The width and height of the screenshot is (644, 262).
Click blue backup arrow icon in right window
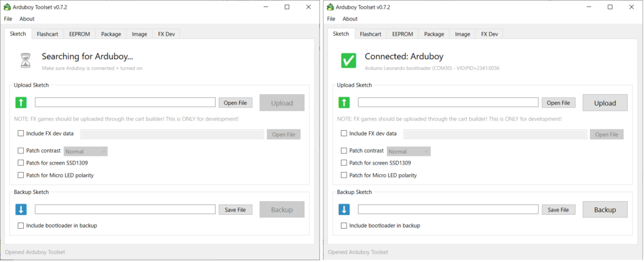tap(344, 209)
